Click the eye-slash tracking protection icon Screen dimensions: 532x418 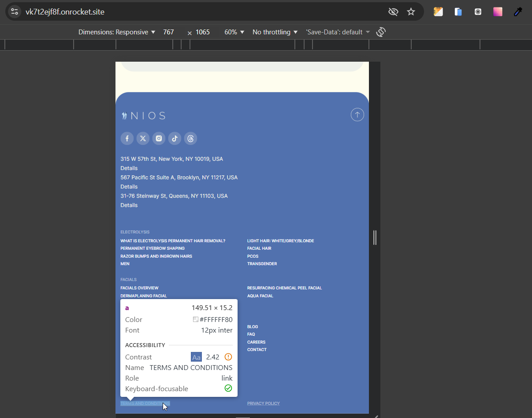pyautogui.click(x=393, y=11)
